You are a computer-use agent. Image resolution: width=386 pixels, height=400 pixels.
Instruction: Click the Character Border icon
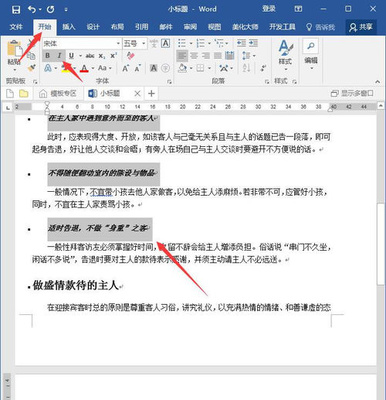(x=165, y=43)
